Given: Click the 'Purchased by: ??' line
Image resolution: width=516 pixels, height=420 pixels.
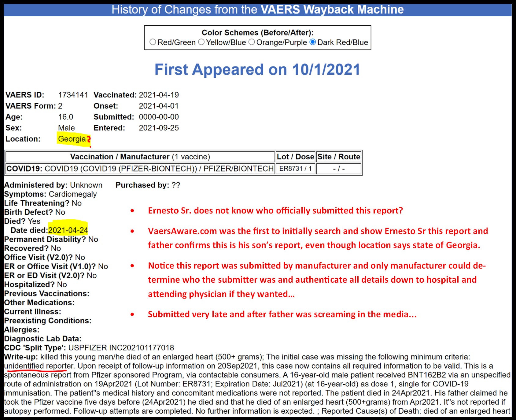Looking at the screenshot, I should (x=148, y=185).
